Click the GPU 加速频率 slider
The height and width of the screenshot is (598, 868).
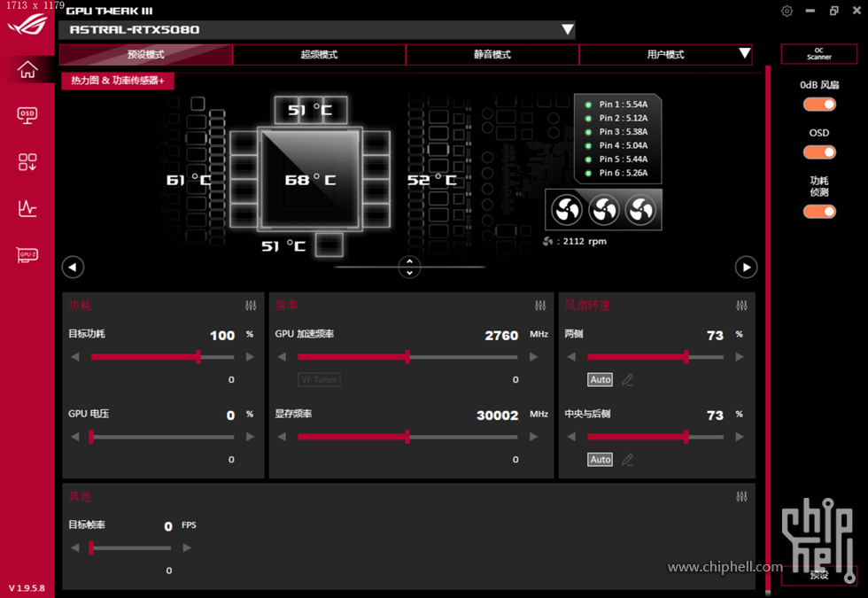point(407,357)
